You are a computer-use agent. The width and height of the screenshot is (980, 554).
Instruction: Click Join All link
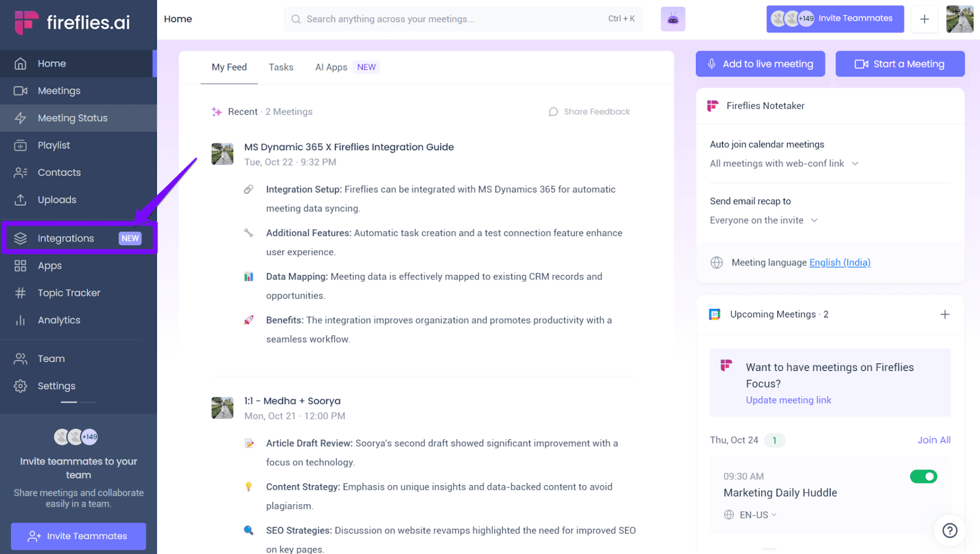(934, 440)
